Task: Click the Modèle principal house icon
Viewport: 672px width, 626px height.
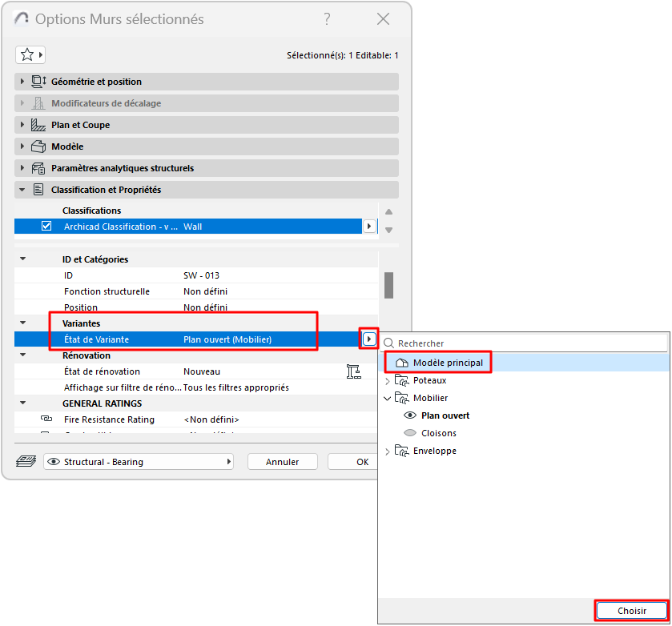Action: pyautogui.click(x=402, y=363)
